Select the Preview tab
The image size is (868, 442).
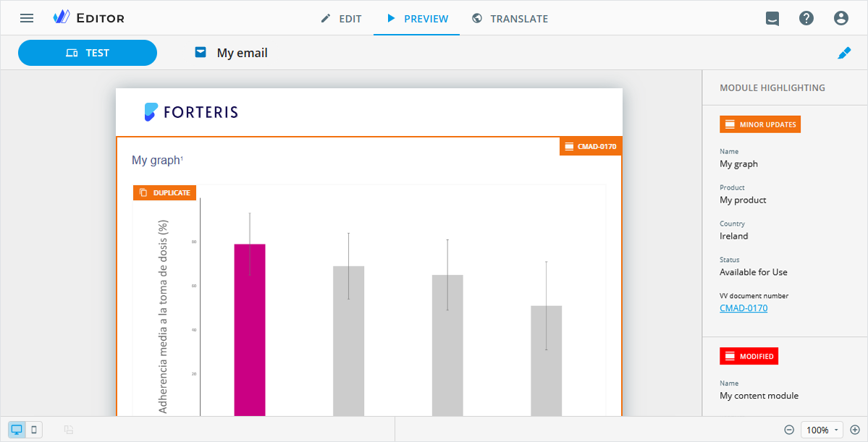click(417, 19)
